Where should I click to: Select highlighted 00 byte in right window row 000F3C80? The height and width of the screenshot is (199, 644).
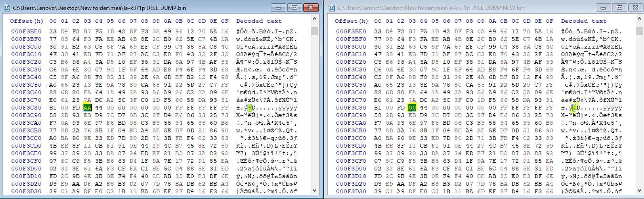point(412,108)
